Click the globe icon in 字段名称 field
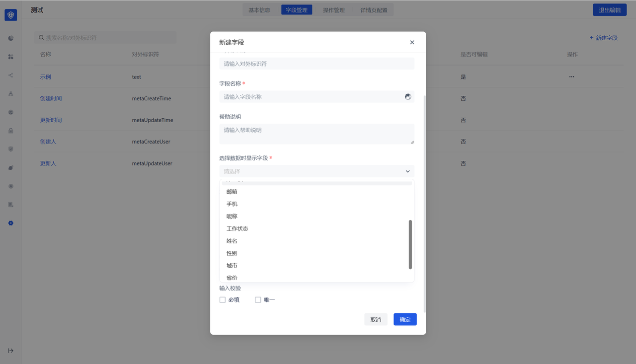This screenshot has height=364, width=636. click(408, 97)
